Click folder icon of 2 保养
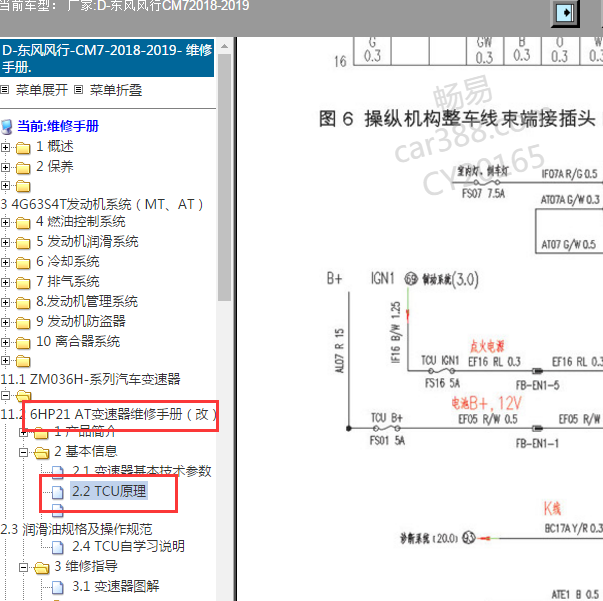The height and width of the screenshot is (601, 603). (x=23, y=168)
